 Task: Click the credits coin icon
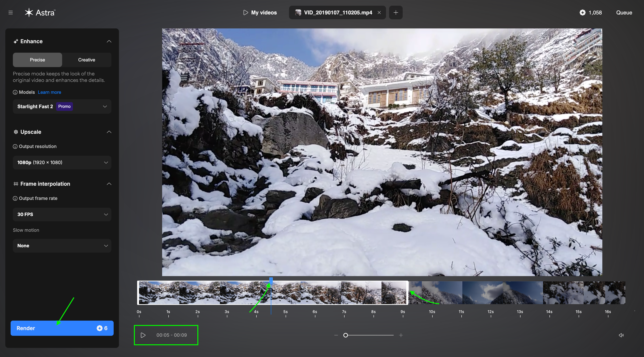582,13
